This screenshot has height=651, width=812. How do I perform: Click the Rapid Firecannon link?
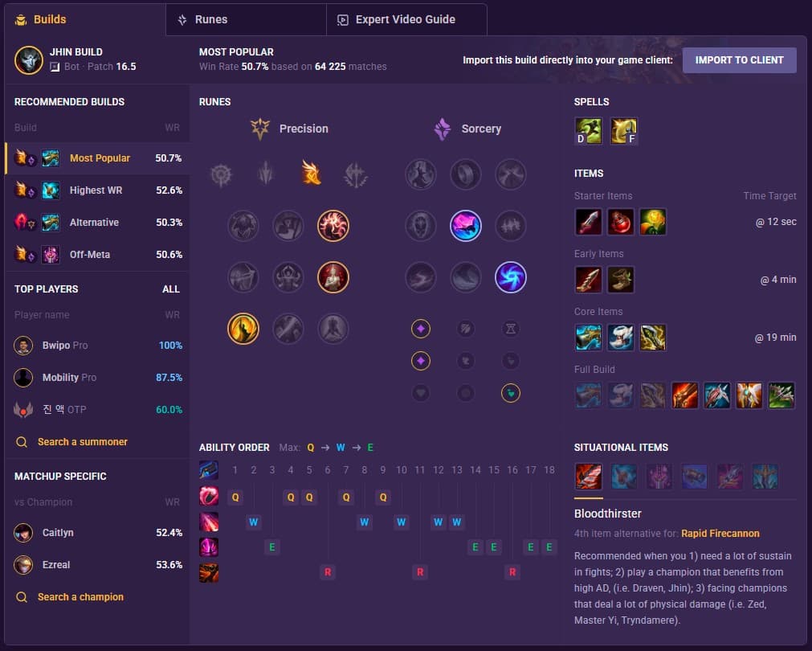tap(720, 534)
